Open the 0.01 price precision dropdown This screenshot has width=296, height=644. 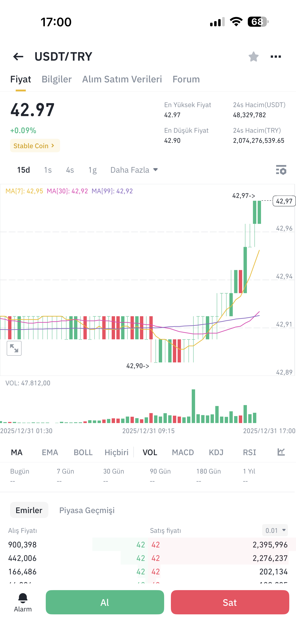pos(275,530)
